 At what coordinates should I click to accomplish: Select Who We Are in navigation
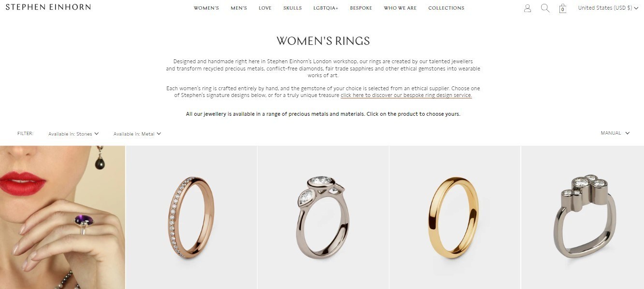coord(400,8)
